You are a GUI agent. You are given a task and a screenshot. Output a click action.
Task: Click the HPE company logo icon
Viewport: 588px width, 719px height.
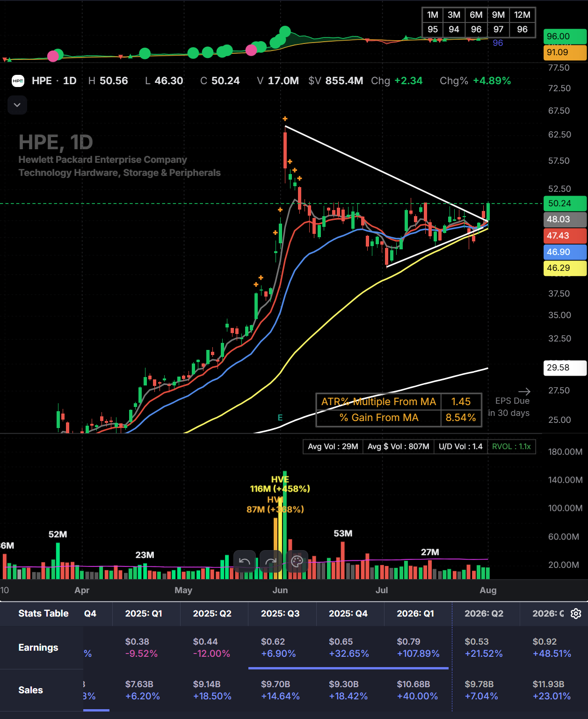18,81
